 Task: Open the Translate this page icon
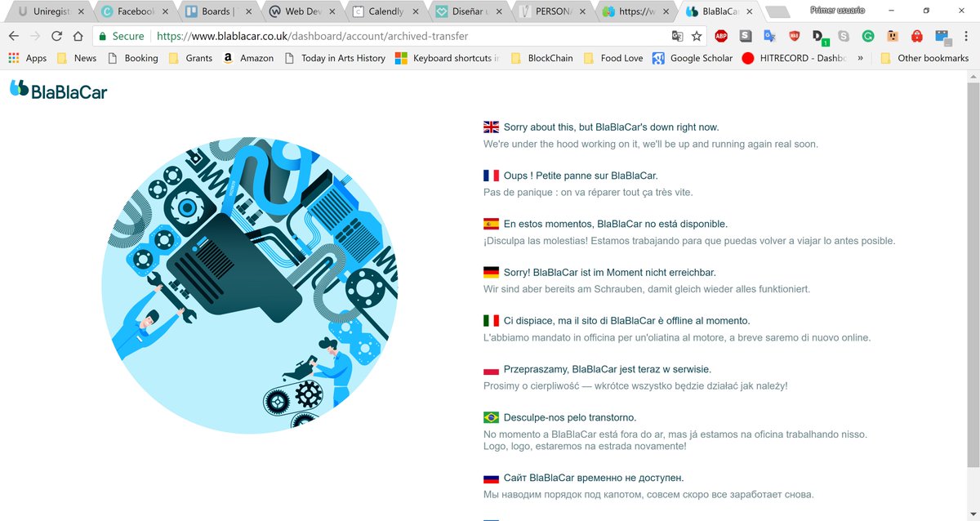[x=677, y=36]
